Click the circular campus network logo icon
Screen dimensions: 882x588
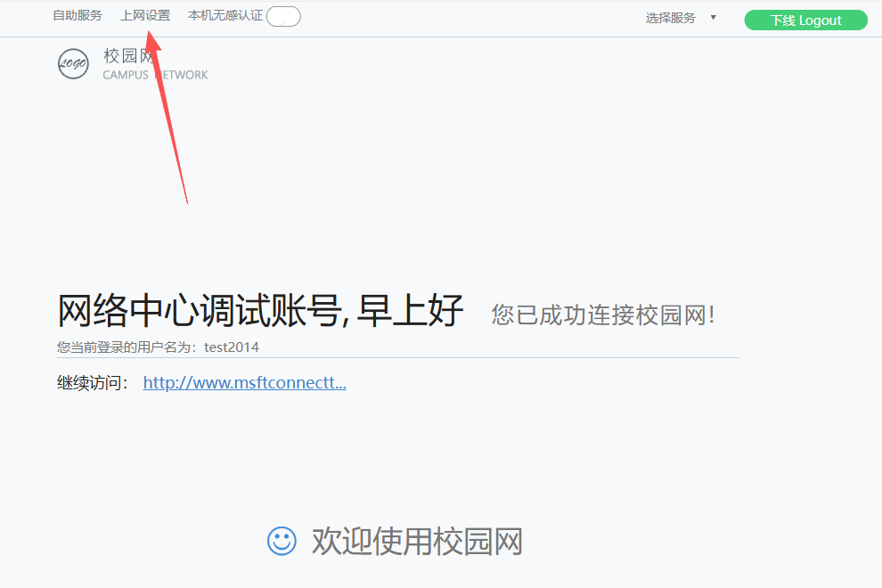[x=73, y=63]
